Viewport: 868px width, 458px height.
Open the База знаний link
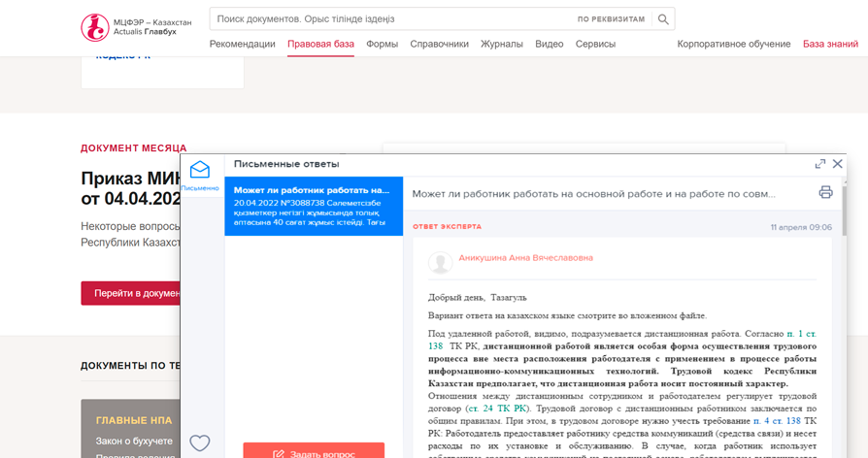(x=830, y=45)
